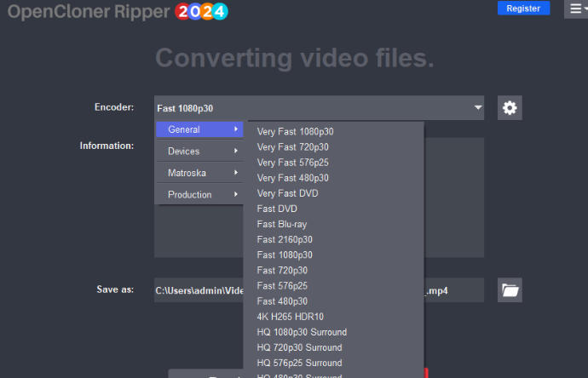Open the hamburger menu icon
Screen dimensions: 588x378
pyautogui.click(x=576, y=9)
